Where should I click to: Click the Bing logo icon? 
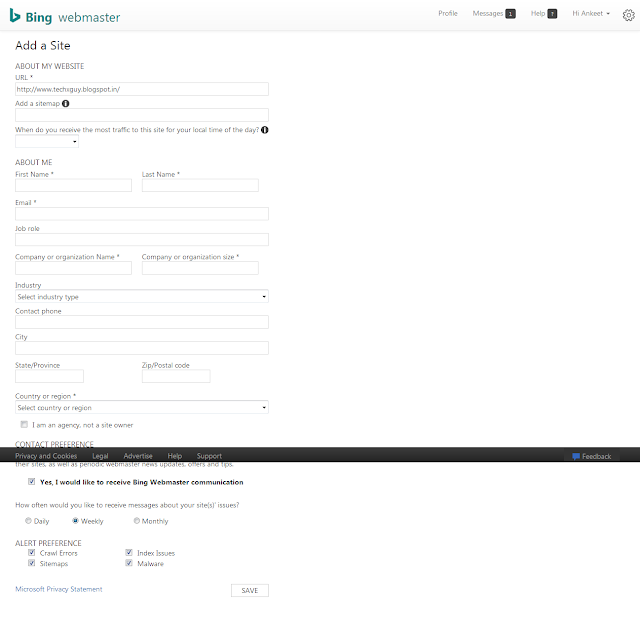point(15,16)
